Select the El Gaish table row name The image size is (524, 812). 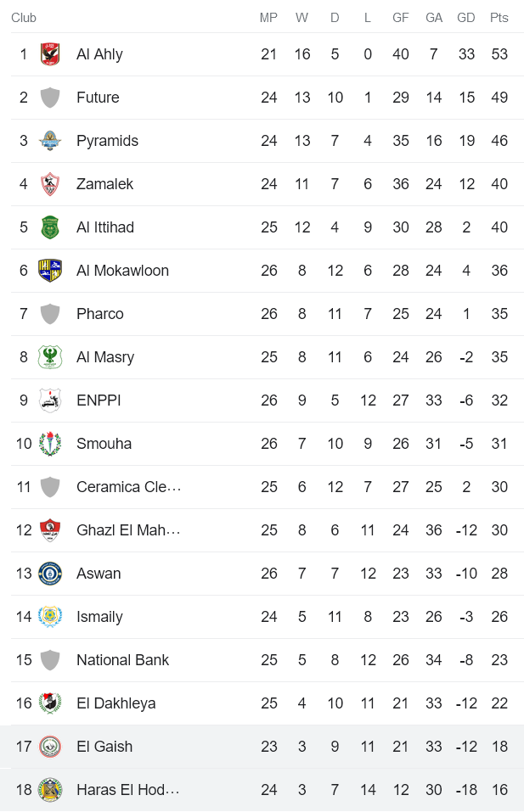click(x=104, y=747)
